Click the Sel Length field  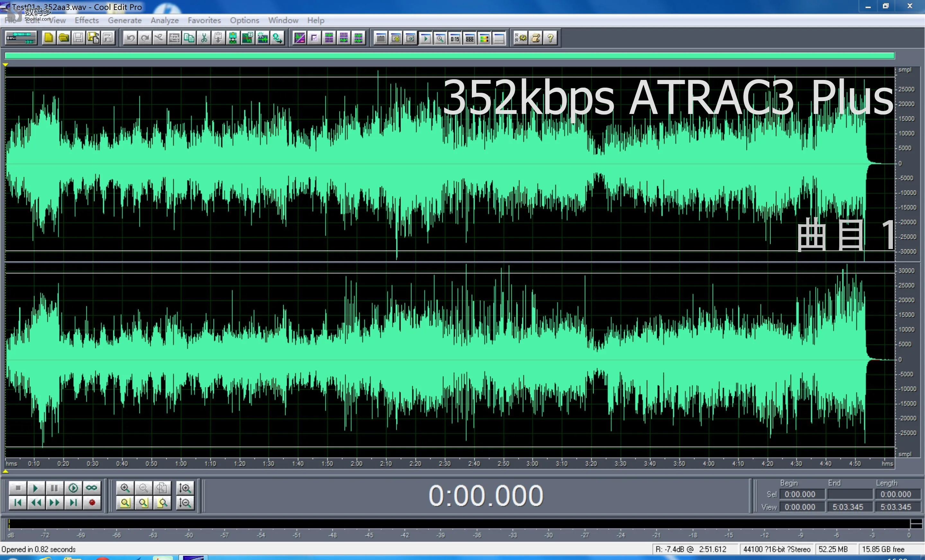898,494
